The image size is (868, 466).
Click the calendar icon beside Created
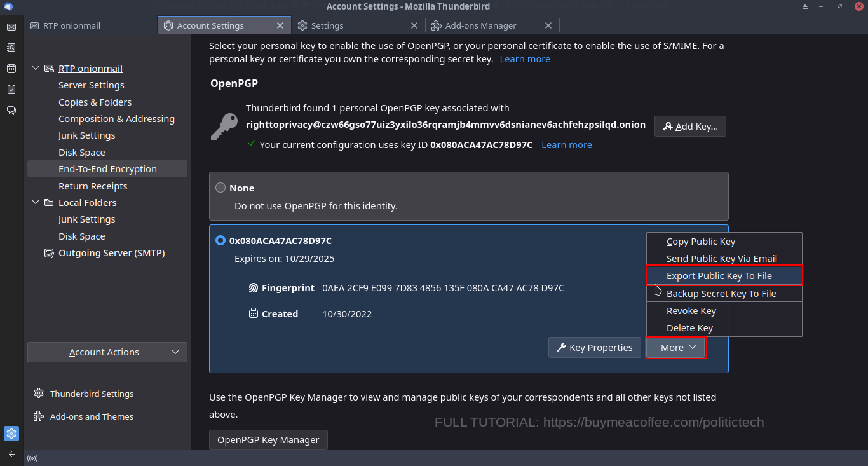(254, 313)
